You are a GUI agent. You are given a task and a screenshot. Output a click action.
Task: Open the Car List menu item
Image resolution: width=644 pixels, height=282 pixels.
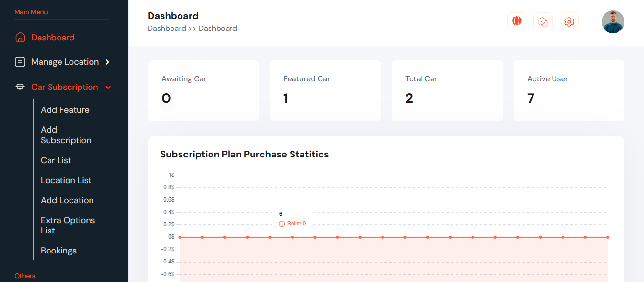56,160
